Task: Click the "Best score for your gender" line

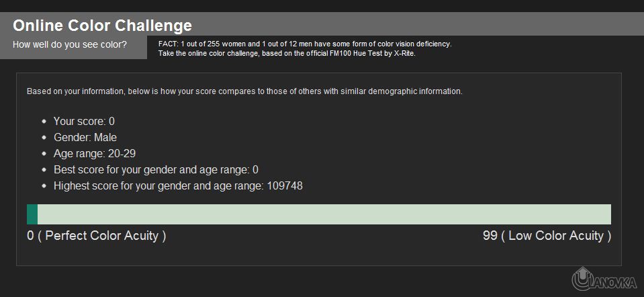Action: coord(156,169)
